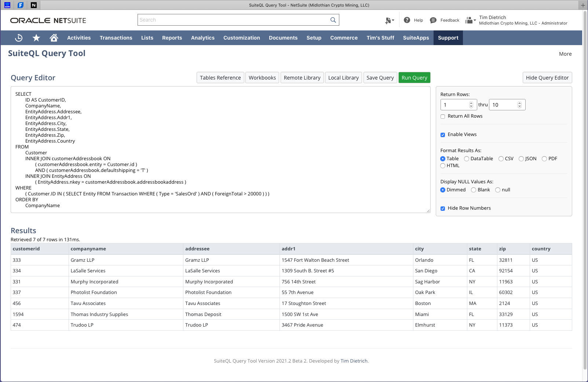Open the Transactions menu

point(116,38)
